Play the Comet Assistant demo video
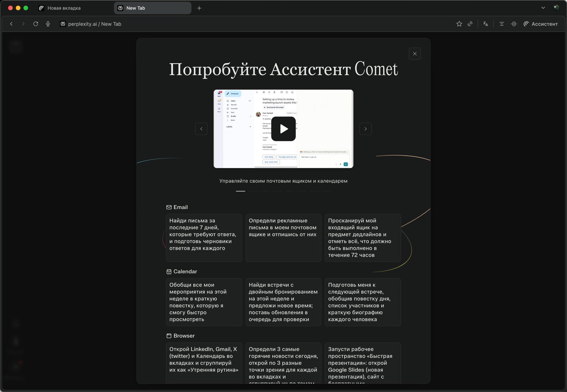567x392 pixels. pos(283,129)
